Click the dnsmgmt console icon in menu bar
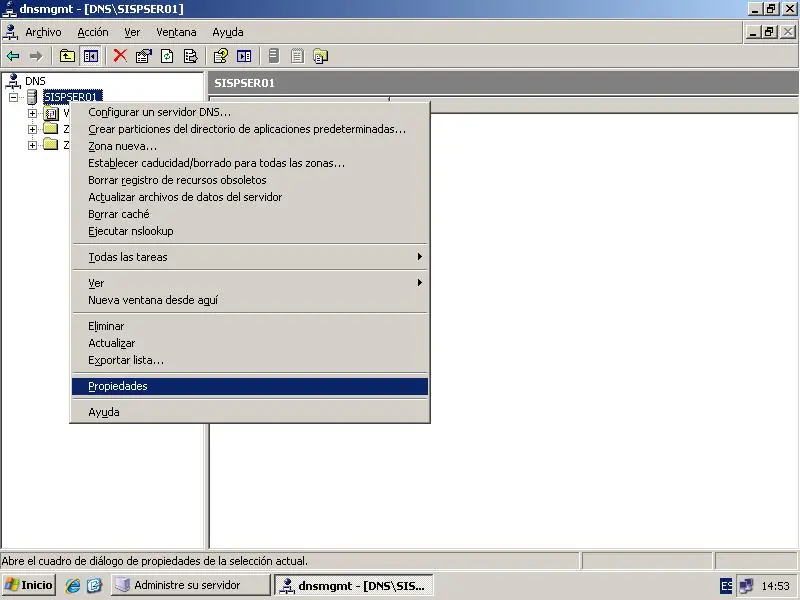This screenshot has width=800, height=600. pyautogui.click(x=11, y=32)
